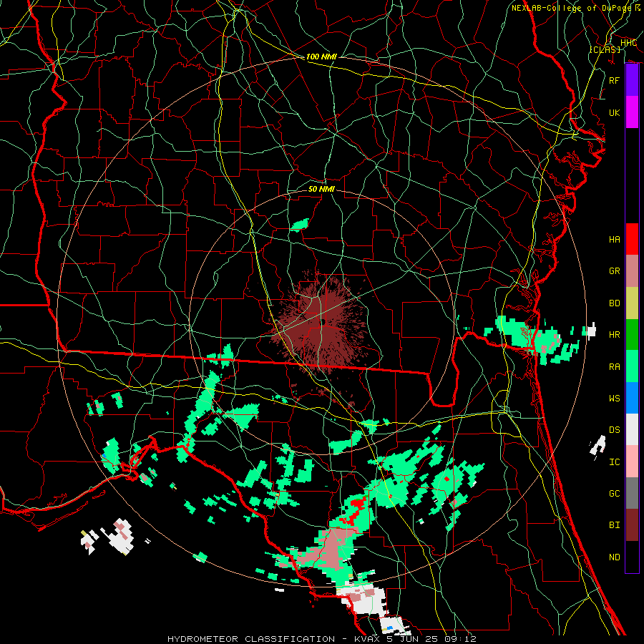Click the 'ND' legend label
The image size is (644, 644).
(614, 557)
